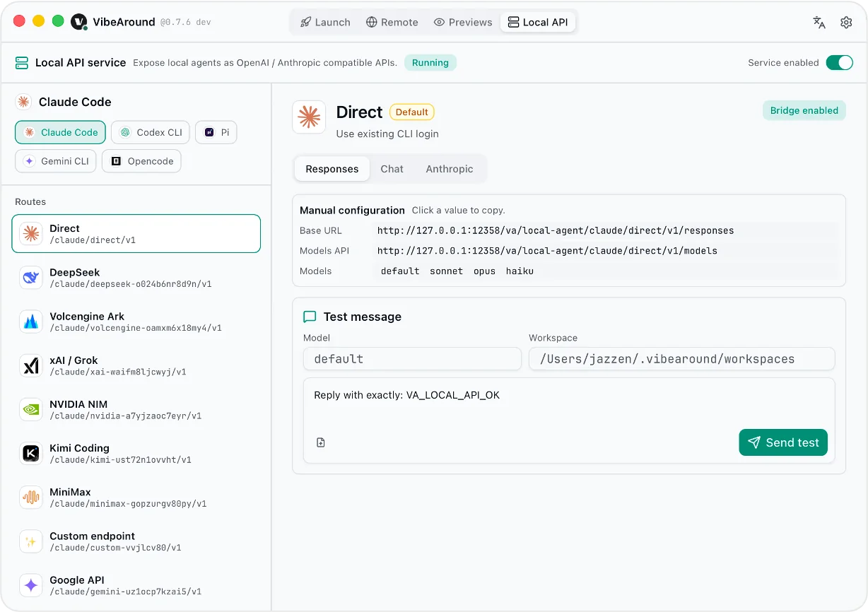The width and height of the screenshot is (868, 612).
Task: Click the VibeAround logo icon
Action: [79, 22]
